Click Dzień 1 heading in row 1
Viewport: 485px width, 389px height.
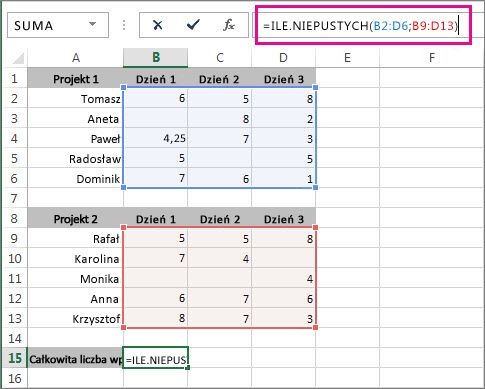pos(156,79)
